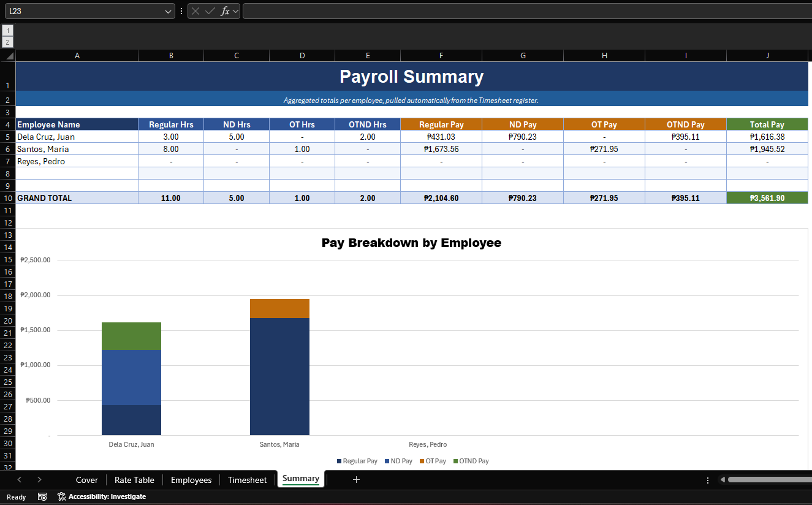812x505 pixels.
Task: Go to the previous sheet using arrow
Action: click(20, 480)
